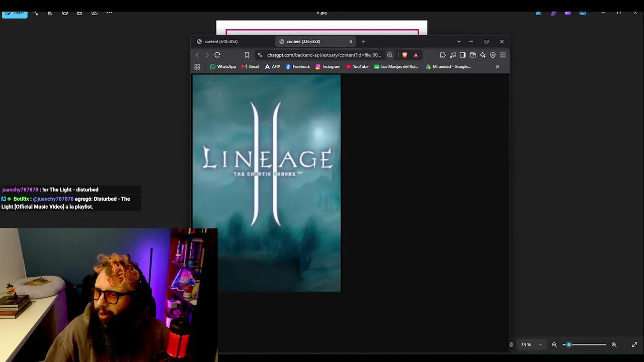Go back in the browser
644x362 pixels.
click(x=197, y=55)
